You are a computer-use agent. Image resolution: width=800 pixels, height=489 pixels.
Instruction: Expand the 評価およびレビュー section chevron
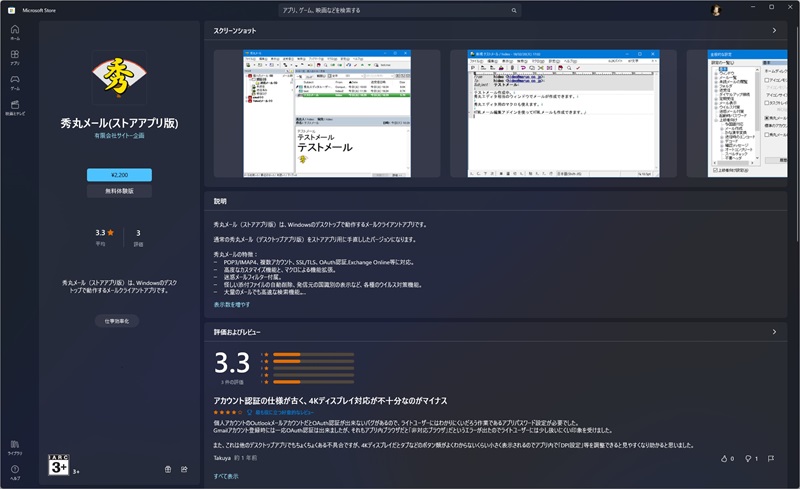point(774,332)
